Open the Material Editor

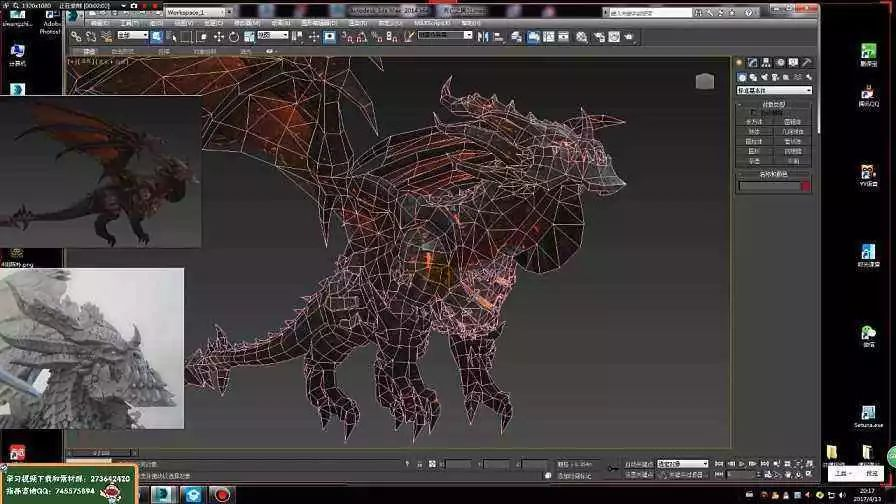click(582, 37)
